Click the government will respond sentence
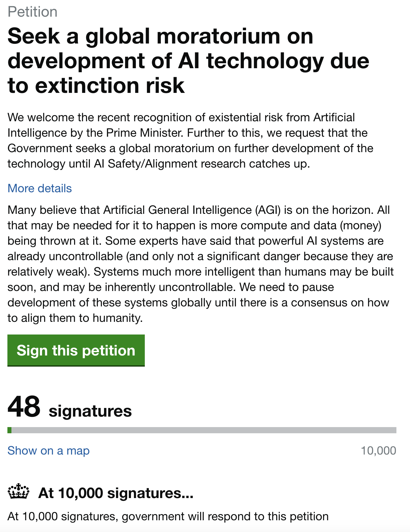 (x=168, y=516)
